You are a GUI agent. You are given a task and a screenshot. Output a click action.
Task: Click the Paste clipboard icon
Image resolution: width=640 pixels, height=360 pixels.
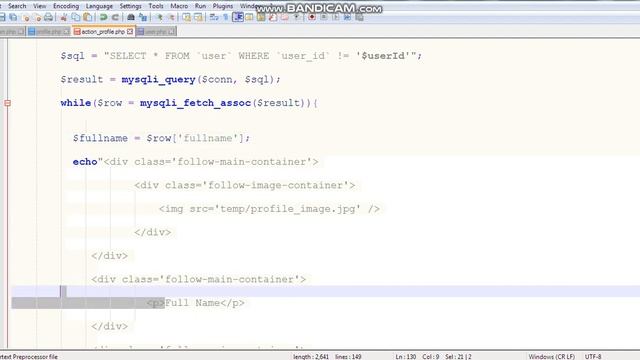[87, 17]
